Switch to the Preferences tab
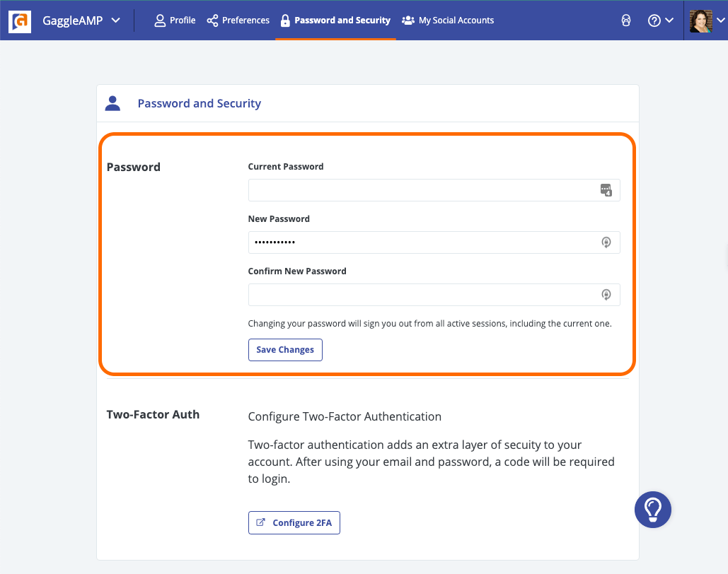The height and width of the screenshot is (574, 728). [x=238, y=20]
